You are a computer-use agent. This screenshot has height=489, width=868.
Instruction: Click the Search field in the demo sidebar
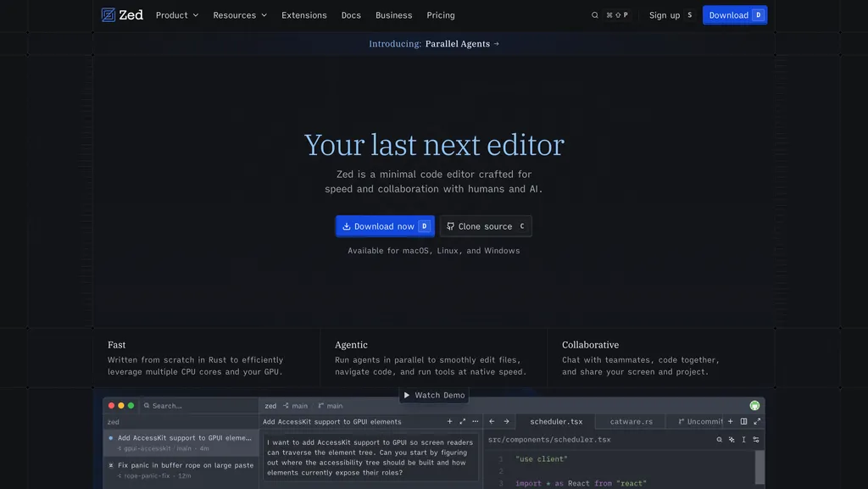[198, 405]
